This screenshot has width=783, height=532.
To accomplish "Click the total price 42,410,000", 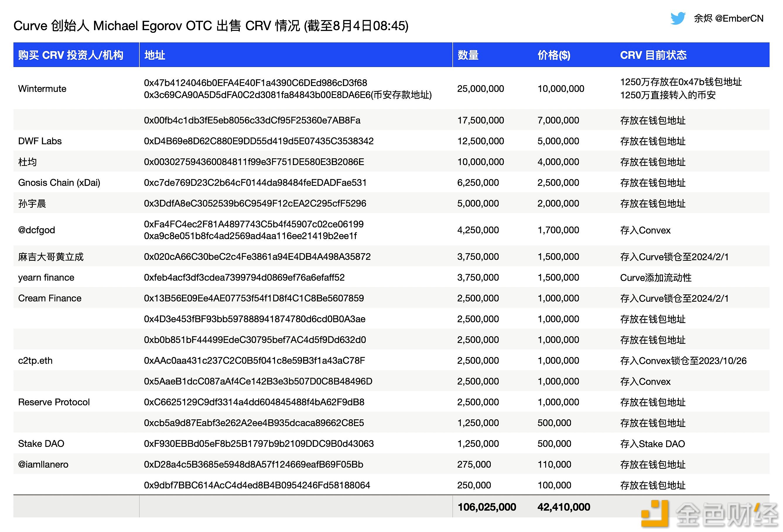I will point(564,507).
